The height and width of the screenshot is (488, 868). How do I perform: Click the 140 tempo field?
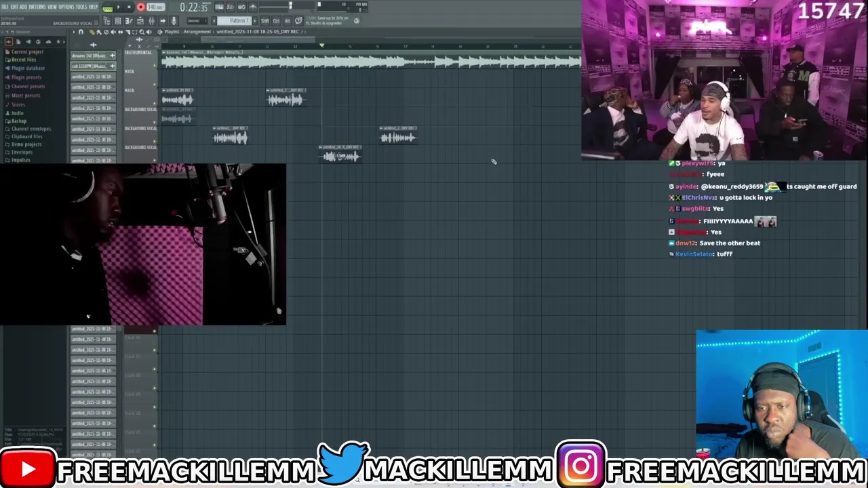155,7
